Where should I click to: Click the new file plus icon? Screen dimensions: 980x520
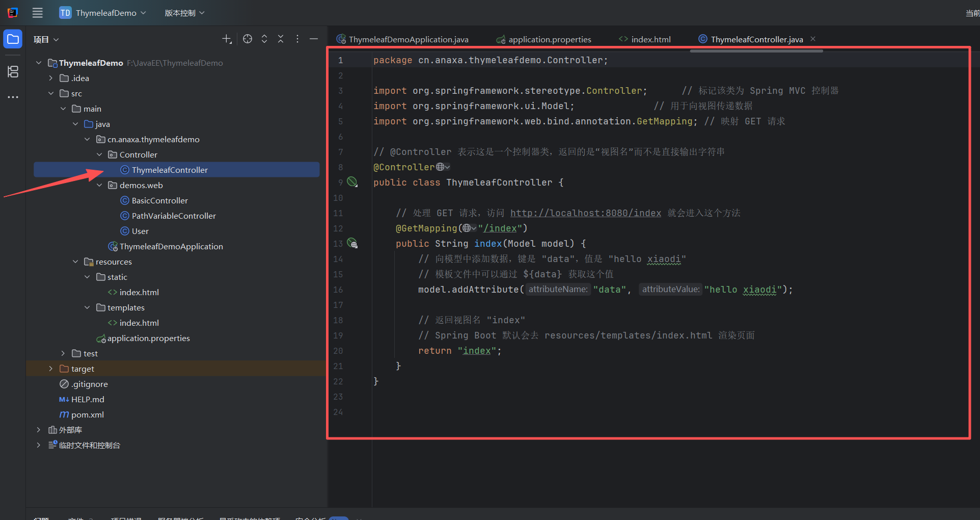(227, 39)
